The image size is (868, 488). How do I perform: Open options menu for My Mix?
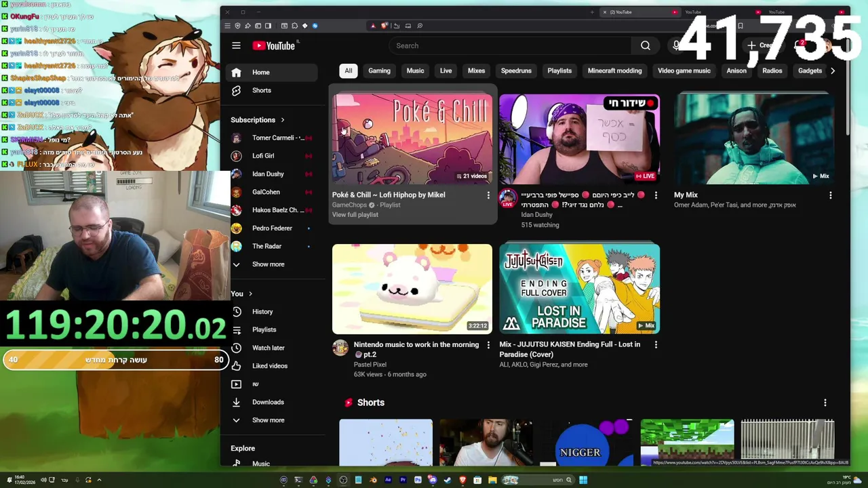pos(831,195)
